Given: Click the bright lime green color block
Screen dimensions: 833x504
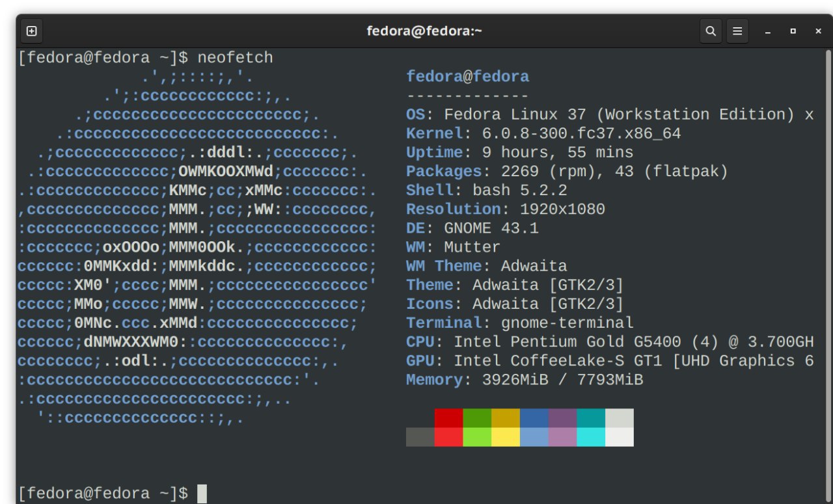Looking at the screenshot, I should tap(477, 437).
